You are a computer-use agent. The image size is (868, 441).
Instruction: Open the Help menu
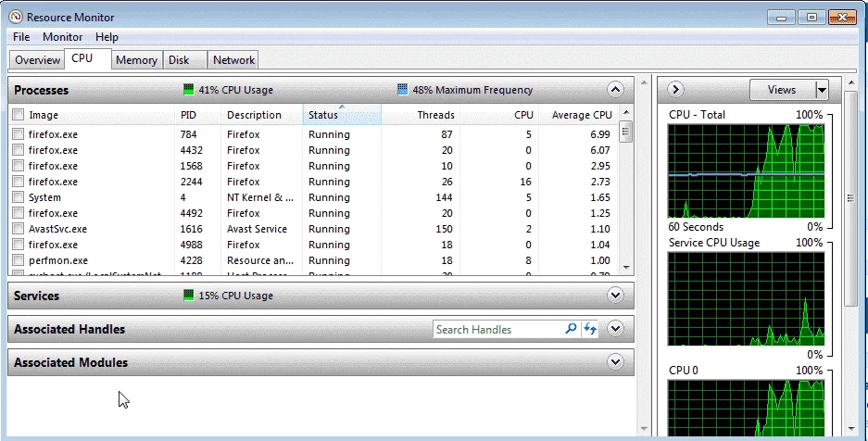pos(107,37)
